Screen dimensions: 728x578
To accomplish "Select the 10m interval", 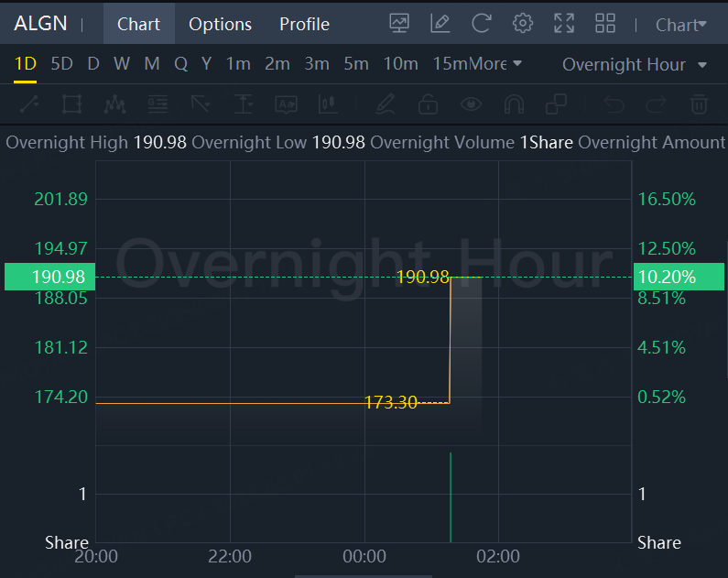I will (401, 63).
